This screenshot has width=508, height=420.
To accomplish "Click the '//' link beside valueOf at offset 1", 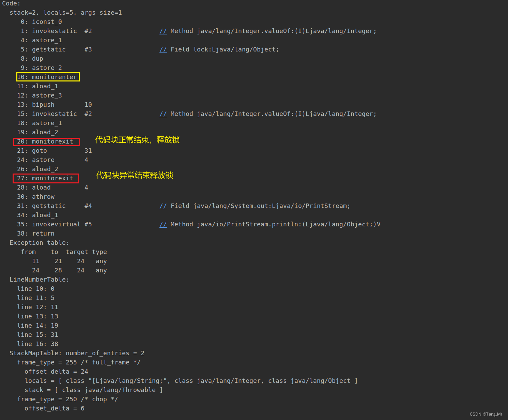I will pyautogui.click(x=163, y=31).
